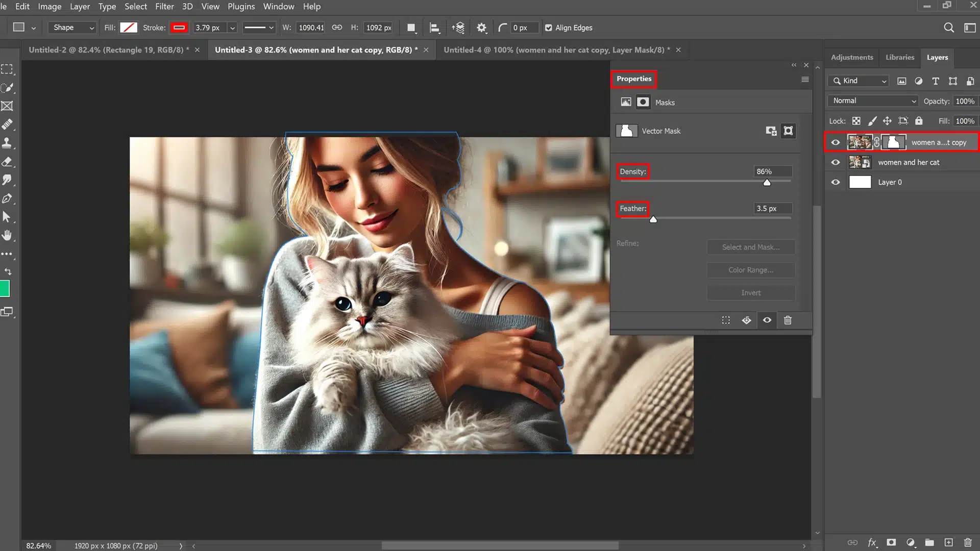The width and height of the screenshot is (980, 551).
Task: Hide the women a...t copy layer
Action: click(836, 142)
